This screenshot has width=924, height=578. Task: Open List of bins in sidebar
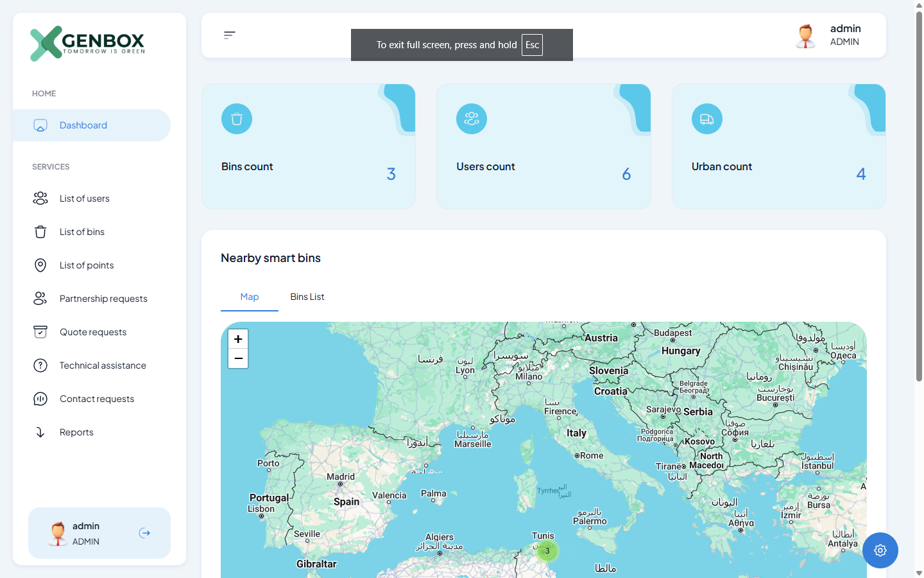coord(81,232)
